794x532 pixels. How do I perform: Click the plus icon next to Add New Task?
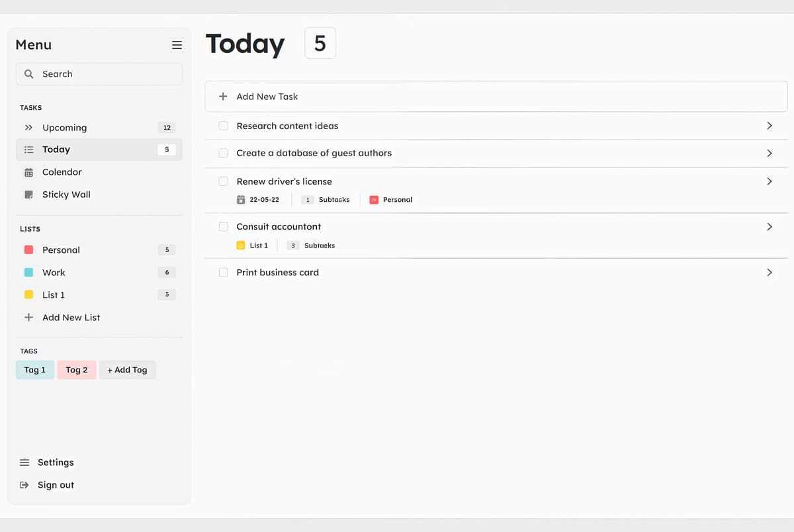[x=223, y=97]
